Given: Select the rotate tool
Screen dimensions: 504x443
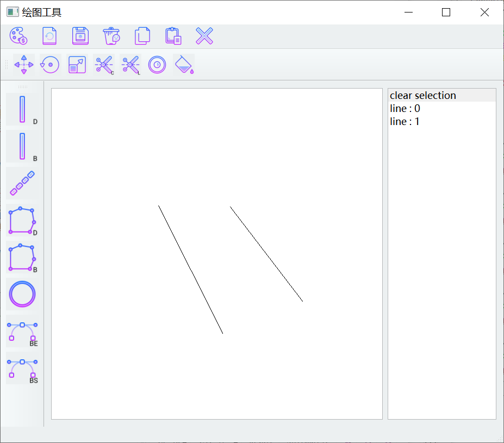Looking at the screenshot, I should click(x=50, y=65).
